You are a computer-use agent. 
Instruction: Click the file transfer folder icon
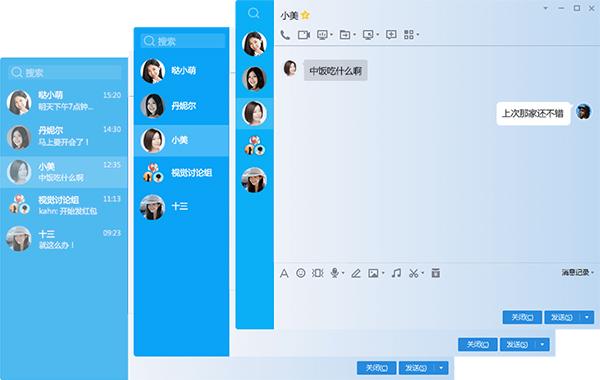(x=345, y=35)
